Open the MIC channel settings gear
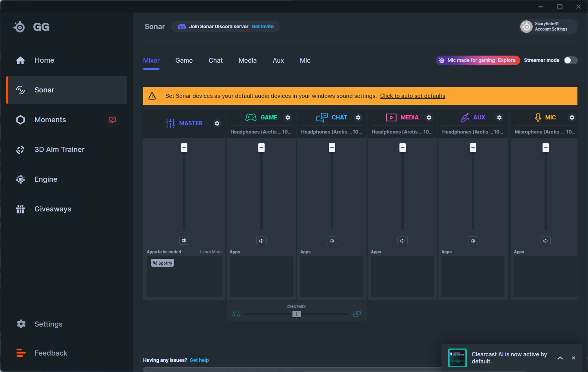 tap(572, 117)
